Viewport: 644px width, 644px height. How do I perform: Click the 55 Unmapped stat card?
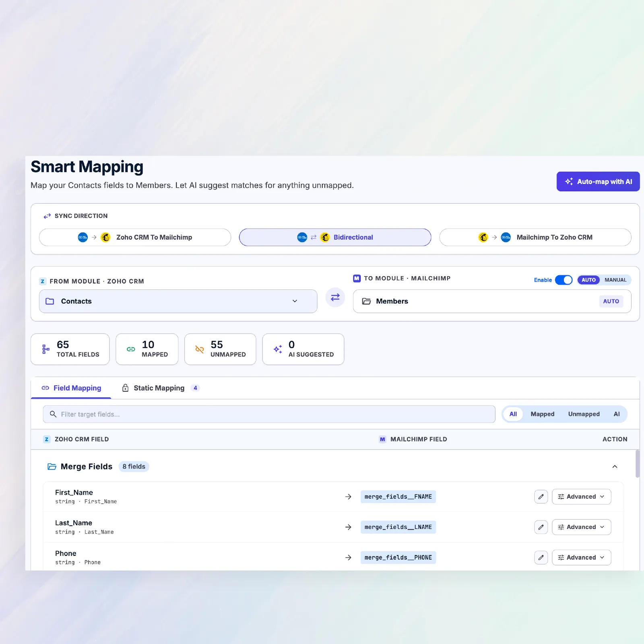tap(220, 349)
